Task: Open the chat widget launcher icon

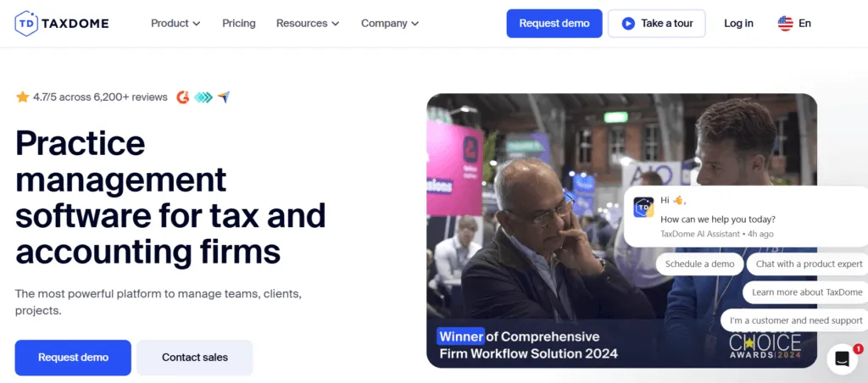Action: coord(842,358)
